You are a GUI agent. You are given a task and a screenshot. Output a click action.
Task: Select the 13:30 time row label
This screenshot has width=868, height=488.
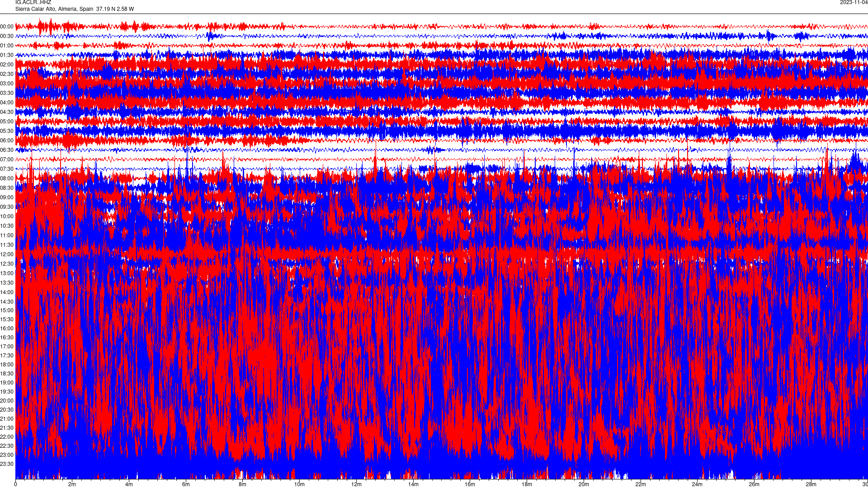pos(7,283)
